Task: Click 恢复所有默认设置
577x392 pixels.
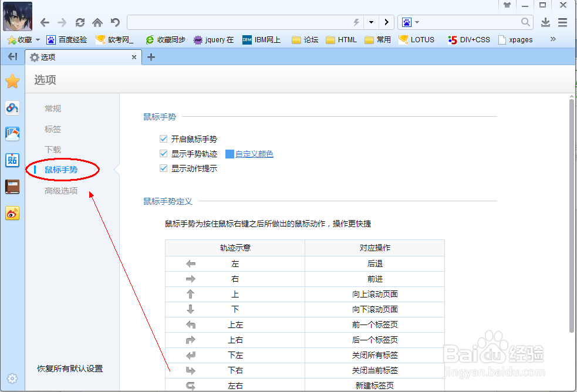Action: [70, 369]
